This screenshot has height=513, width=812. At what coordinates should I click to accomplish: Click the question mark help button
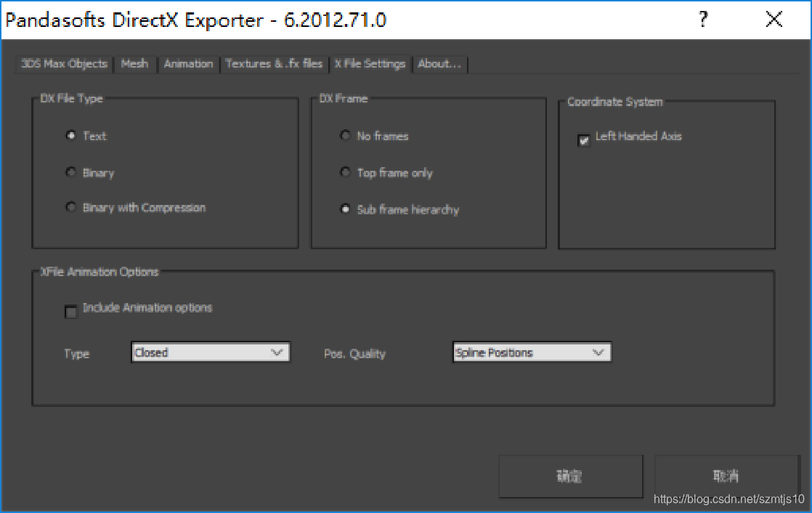point(703,20)
